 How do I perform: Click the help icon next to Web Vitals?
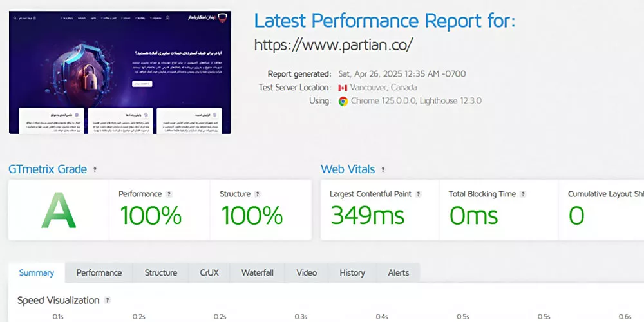383,170
